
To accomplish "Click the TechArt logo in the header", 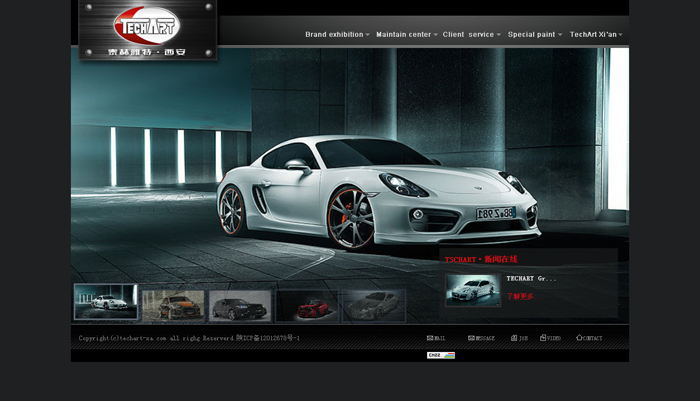I will [x=146, y=29].
